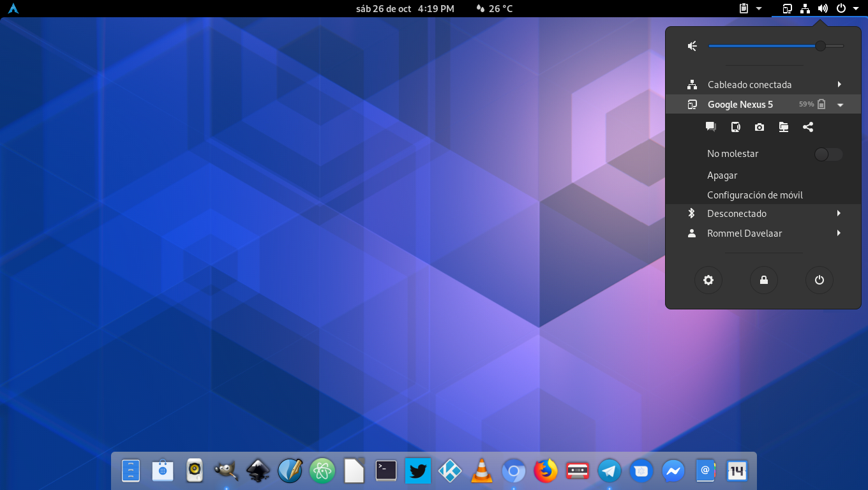Click the 59% battery percentage text

click(806, 104)
